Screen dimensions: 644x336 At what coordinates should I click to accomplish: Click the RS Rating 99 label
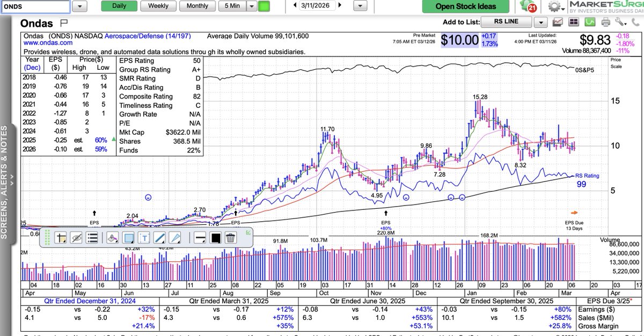coord(587,180)
